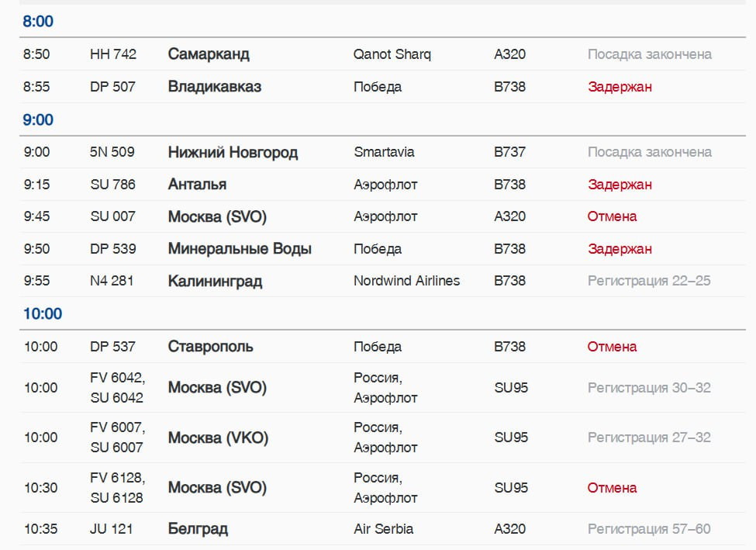Open cancelled Москва (SVO) flight SU 007
The height and width of the screenshot is (550, 756).
[x=217, y=216]
